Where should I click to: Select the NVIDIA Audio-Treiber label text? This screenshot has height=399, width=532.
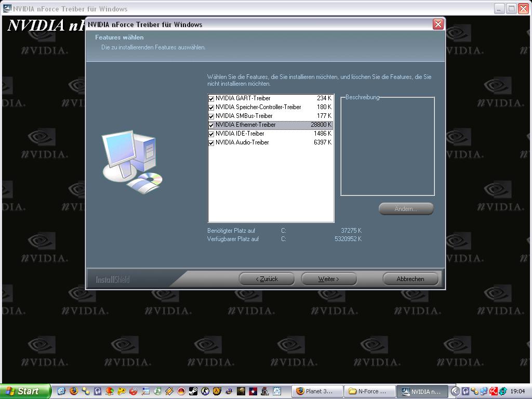242,142
